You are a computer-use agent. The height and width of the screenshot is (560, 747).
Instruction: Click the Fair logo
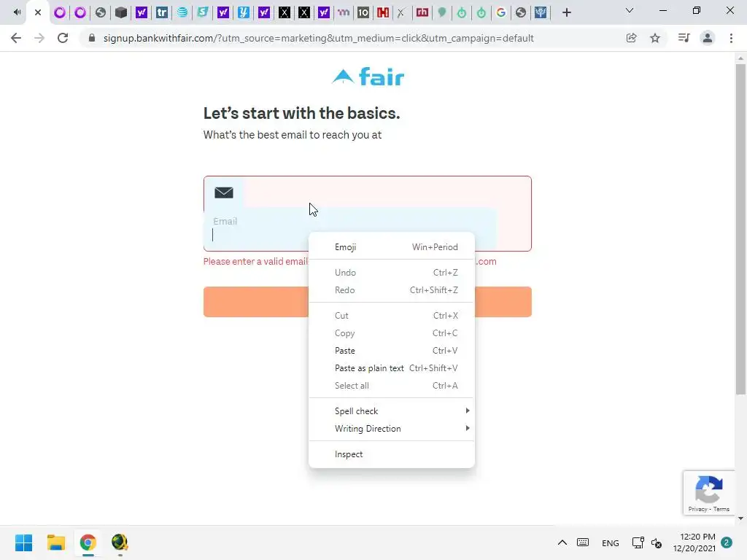coord(368,77)
